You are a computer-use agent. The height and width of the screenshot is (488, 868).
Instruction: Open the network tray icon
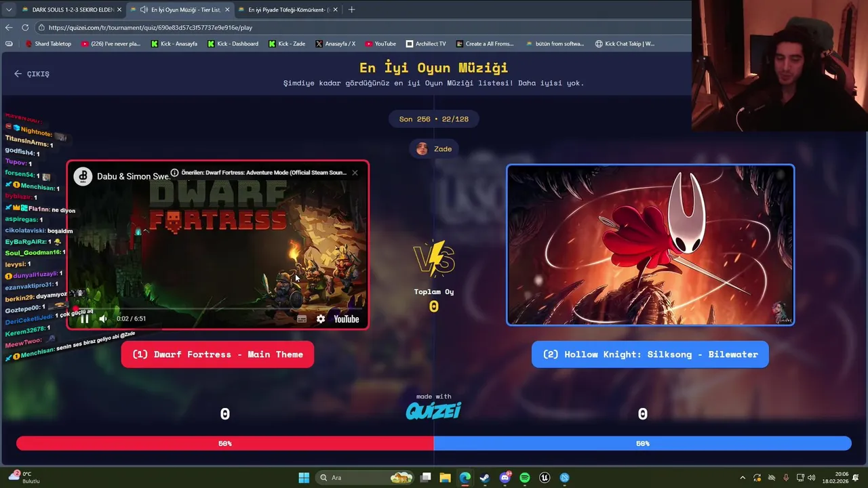pos(800,478)
